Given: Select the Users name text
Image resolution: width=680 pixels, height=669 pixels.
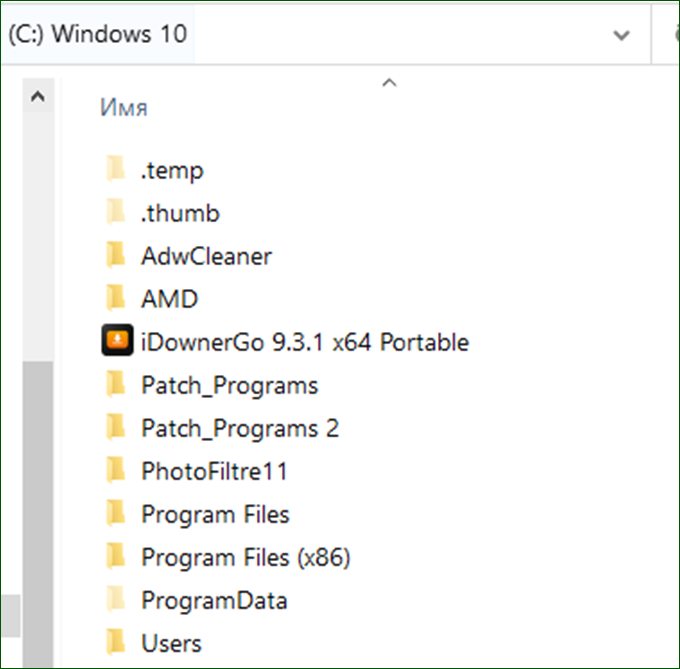Looking at the screenshot, I should [x=171, y=643].
